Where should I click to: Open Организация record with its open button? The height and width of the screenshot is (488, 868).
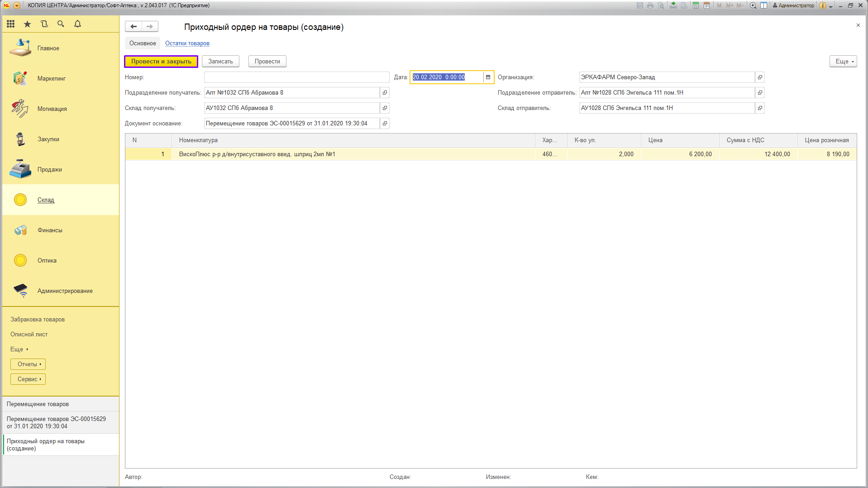[760, 77]
